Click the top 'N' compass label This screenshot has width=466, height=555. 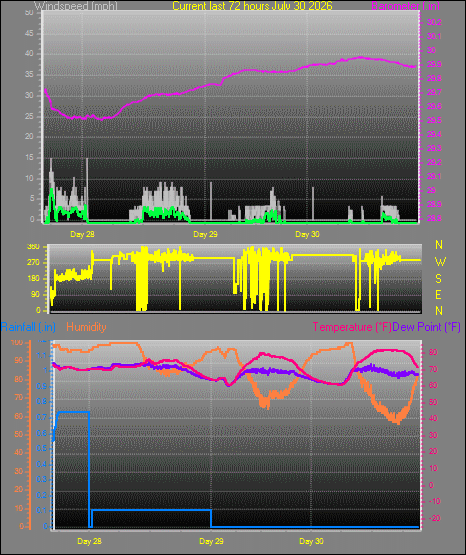(x=439, y=245)
